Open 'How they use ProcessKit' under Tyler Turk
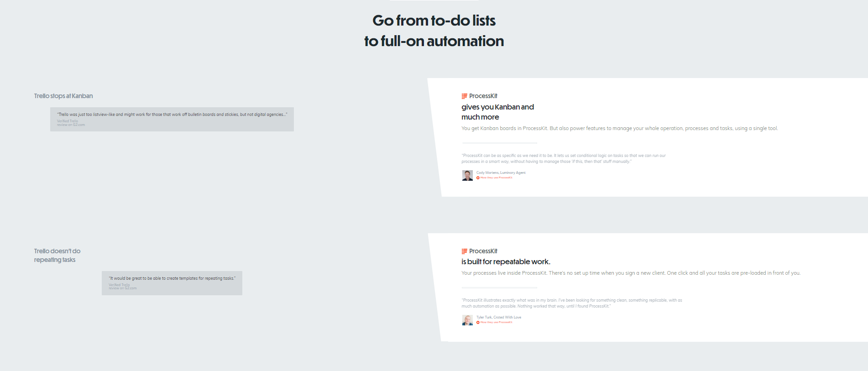Viewport: 868px width, 371px height. (497, 323)
